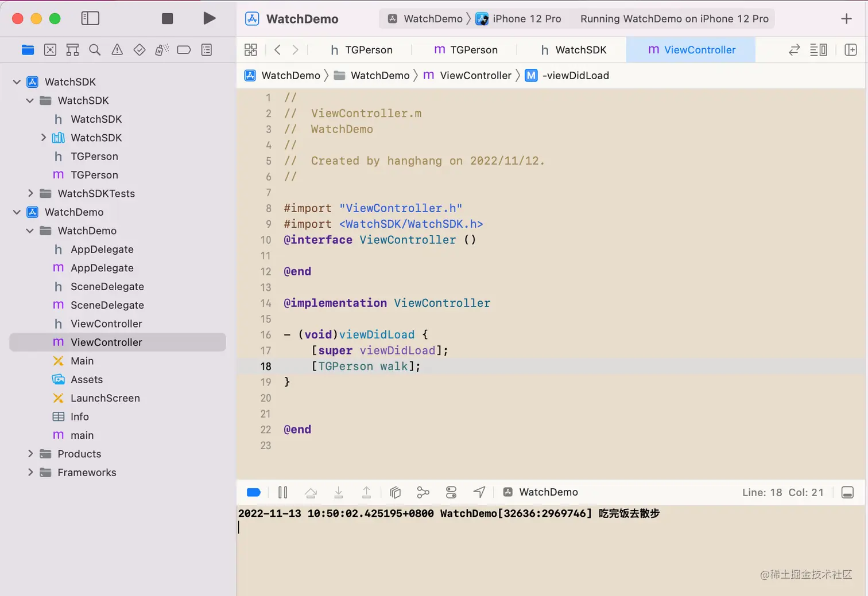The height and width of the screenshot is (596, 868).
Task: Collapse the WatchSDK group folder
Action: pos(30,100)
